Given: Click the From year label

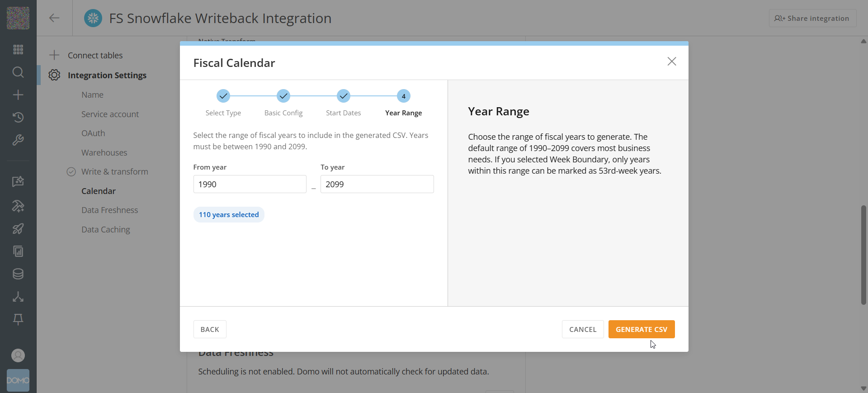Looking at the screenshot, I should coord(210,167).
